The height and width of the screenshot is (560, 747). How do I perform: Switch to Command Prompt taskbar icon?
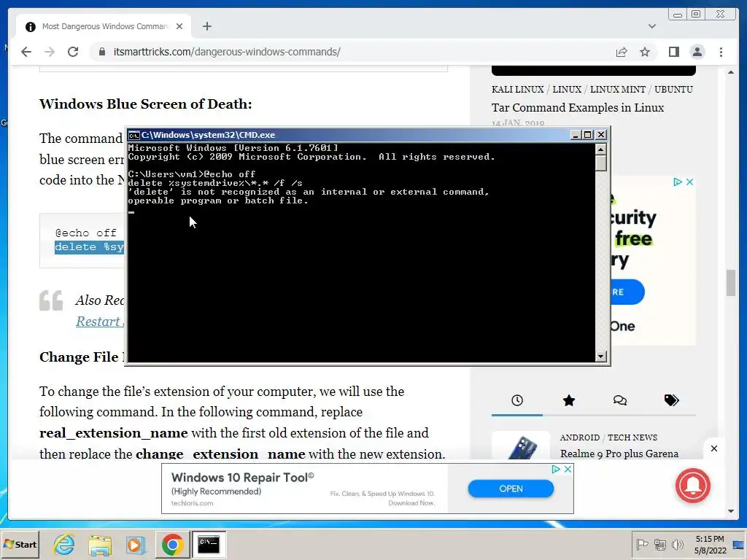pyautogui.click(x=209, y=544)
